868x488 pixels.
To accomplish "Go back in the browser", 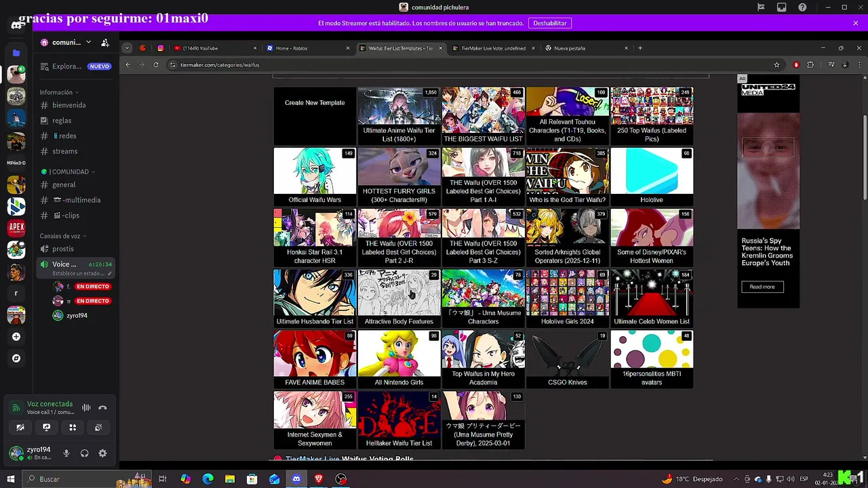I will click(128, 65).
